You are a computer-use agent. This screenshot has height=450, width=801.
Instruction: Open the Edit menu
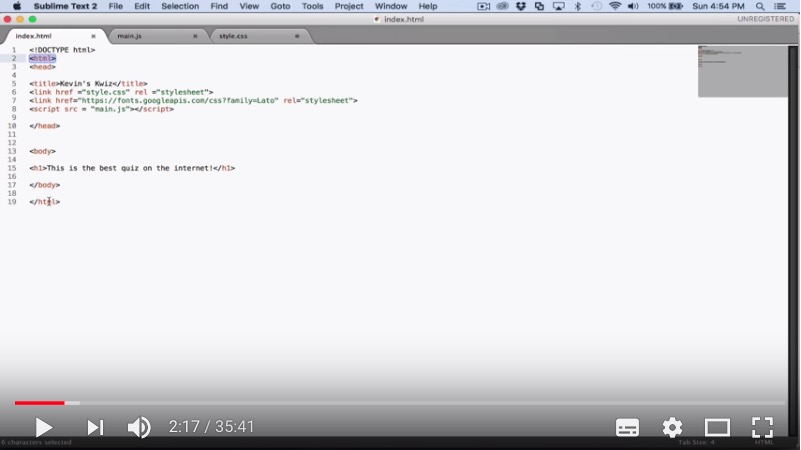(142, 6)
